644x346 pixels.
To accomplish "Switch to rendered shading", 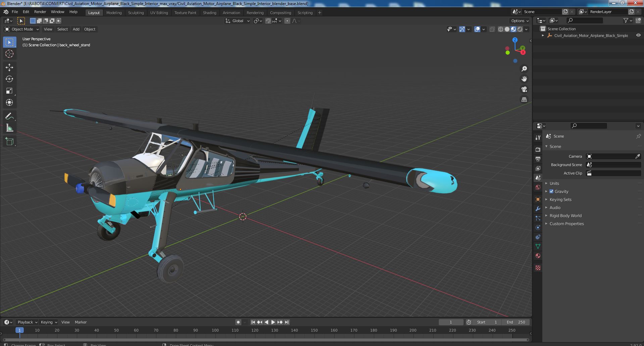I will [520, 29].
